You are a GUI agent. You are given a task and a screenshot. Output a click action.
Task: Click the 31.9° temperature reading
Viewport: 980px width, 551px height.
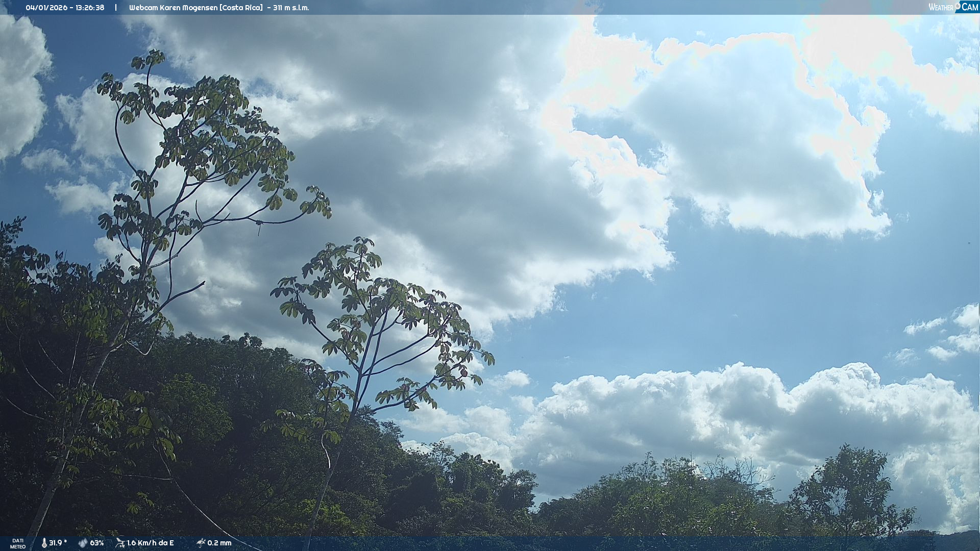point(58,543)
